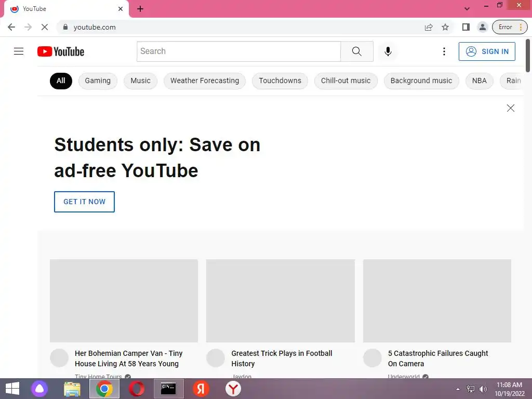Open Her Bohemian Camper Van video thumbnail
Screen dimensions: 532x399
tap(124, 301)
